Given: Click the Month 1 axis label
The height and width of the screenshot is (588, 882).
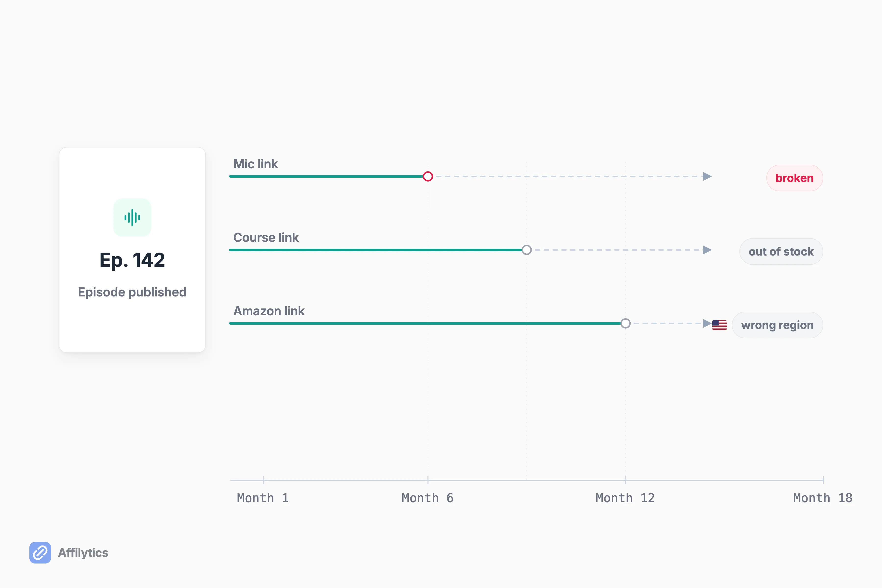Looking at the screenshot, I should 263,498.
